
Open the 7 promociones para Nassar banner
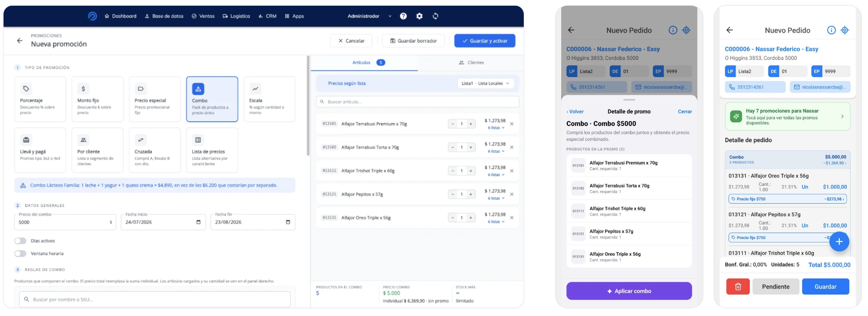[x=787, y=117]
